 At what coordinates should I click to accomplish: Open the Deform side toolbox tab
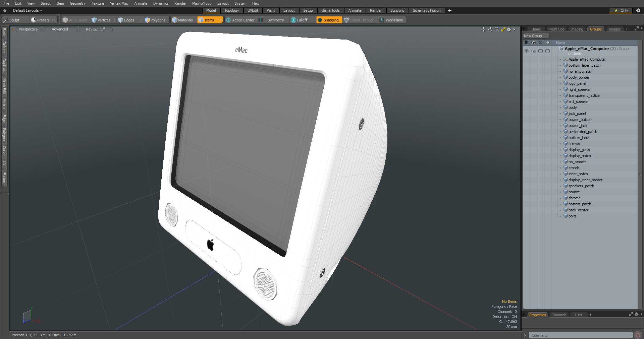[4, 48]
